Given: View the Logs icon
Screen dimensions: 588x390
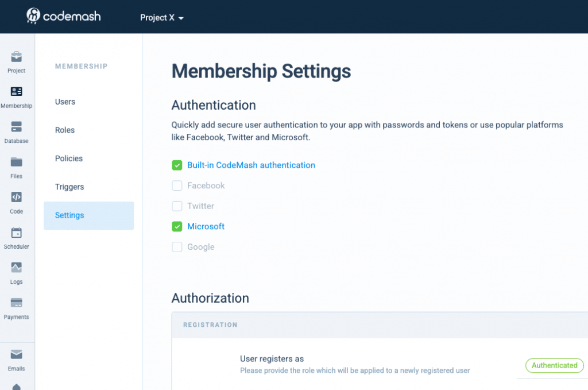Looking at the screenshot, I should [17, 268].
